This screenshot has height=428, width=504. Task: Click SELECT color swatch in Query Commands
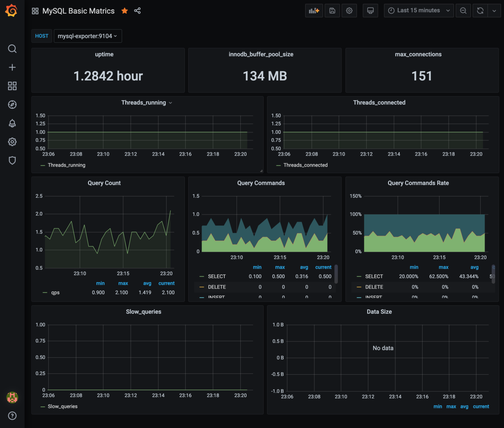pyautogui.click(x=202, y=277)
